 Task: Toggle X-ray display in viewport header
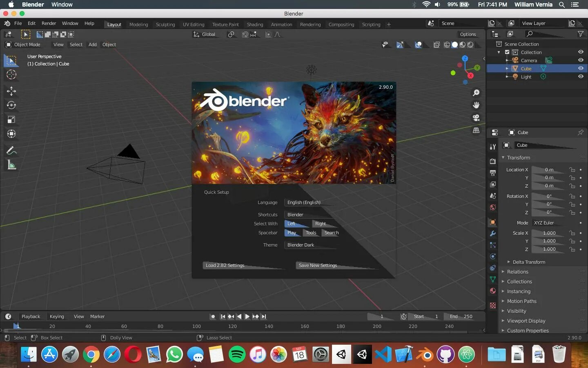[x=437, y=45]
